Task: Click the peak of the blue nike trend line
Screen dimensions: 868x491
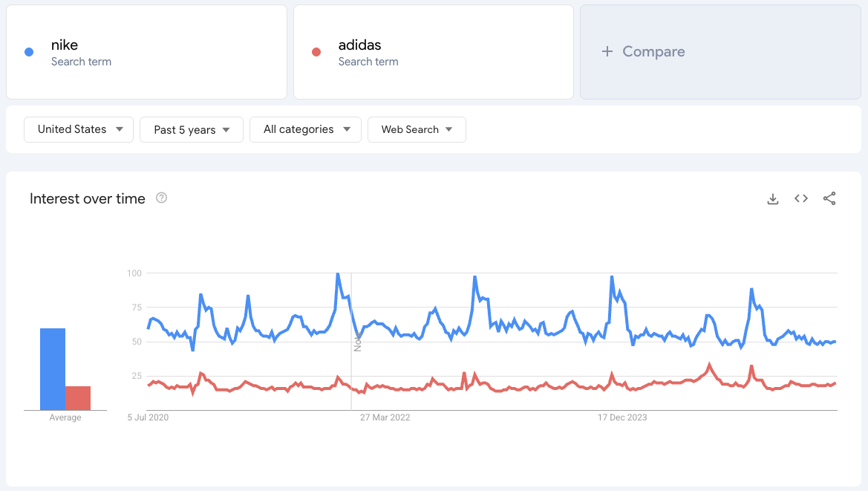Action: 339,273
